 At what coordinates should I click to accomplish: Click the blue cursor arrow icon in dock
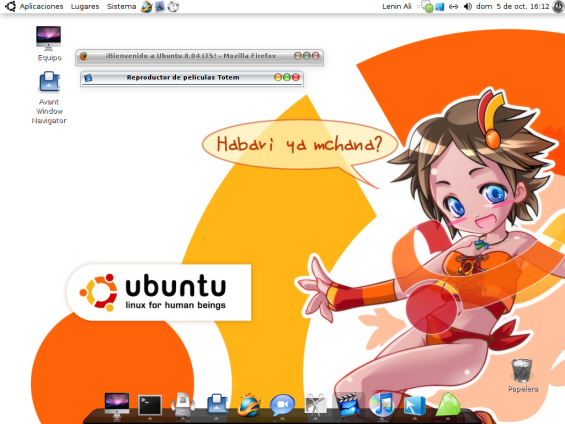point(414,406)
